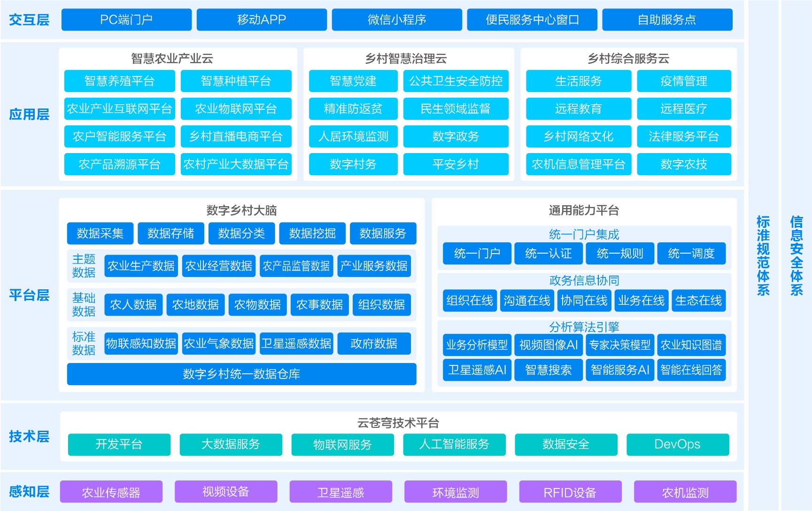The height and width of the screenshot is (511, 812).
Task: Click the 数据挖掘 button
Action: pyautogui.click(x=312, y=233)
